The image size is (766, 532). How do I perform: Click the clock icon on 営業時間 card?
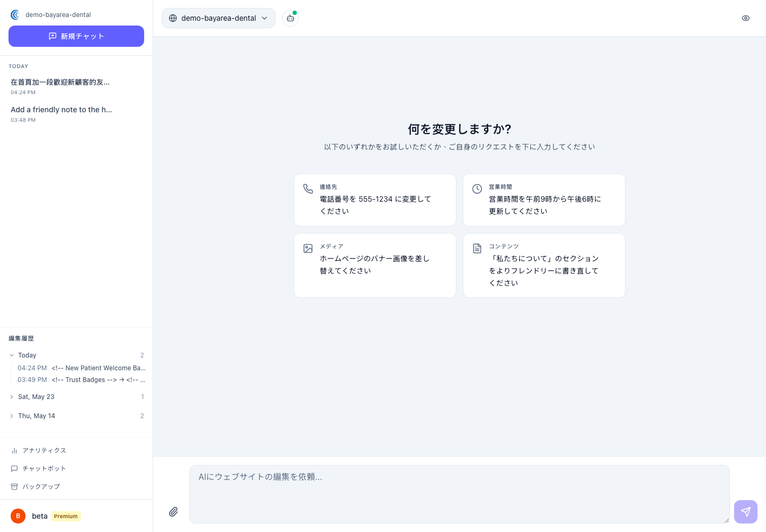pos(477,189)
